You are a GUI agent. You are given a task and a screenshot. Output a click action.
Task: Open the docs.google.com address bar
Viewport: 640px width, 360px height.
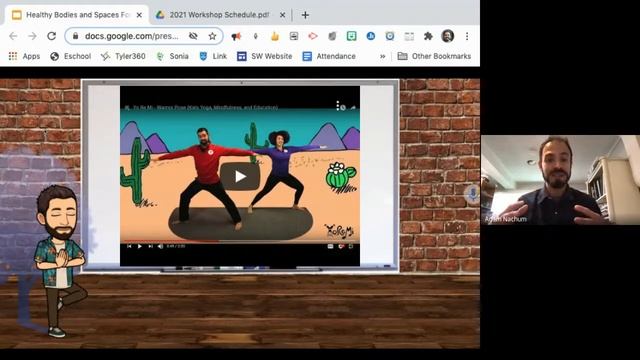click(144, 36)
